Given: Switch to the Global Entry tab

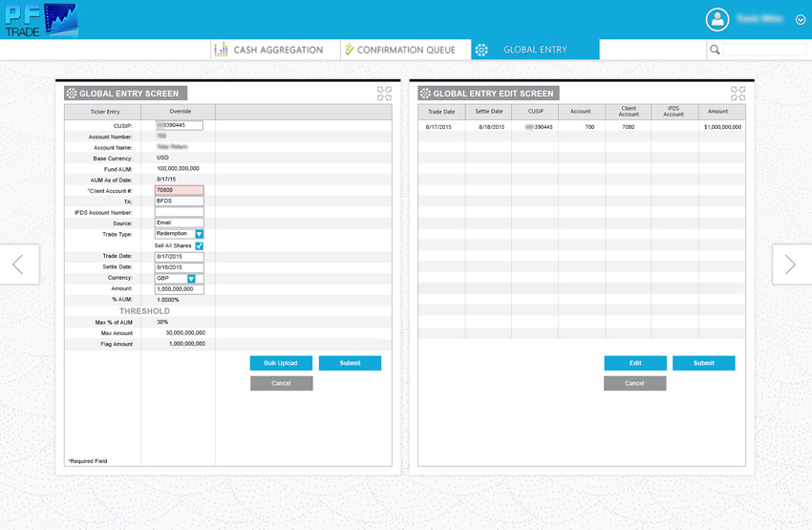Looking at the screenshot, I should [x=535, y=50].
